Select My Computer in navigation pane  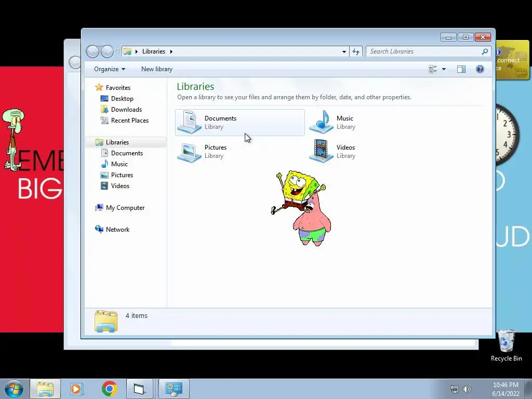click(125, 208)
